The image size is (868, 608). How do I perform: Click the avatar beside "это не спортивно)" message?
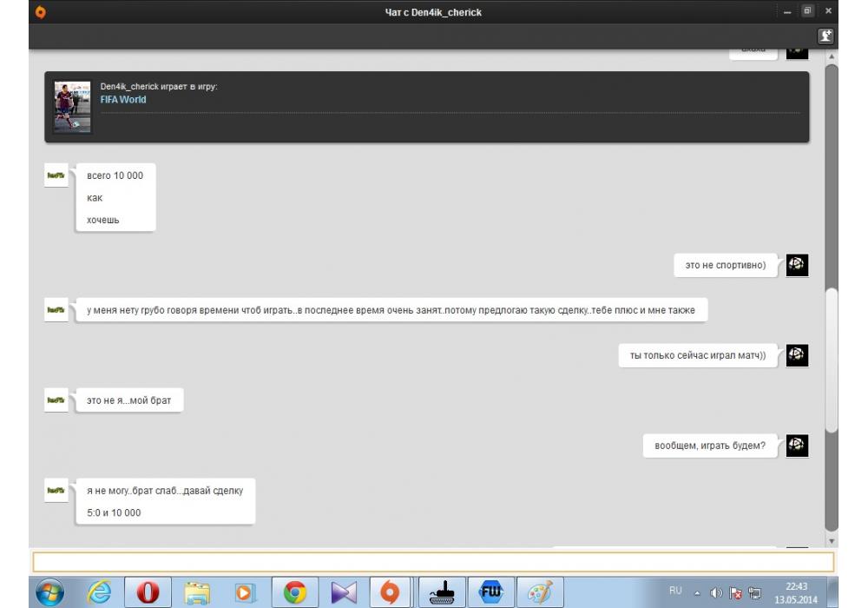(797, 265)
